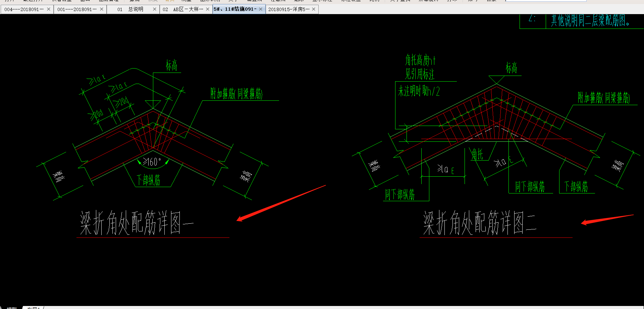Image resolution: width=644 pixels, height=309 pixels.
Task: Select 标高 label in detail two
Action: click(x=511, y=68)
